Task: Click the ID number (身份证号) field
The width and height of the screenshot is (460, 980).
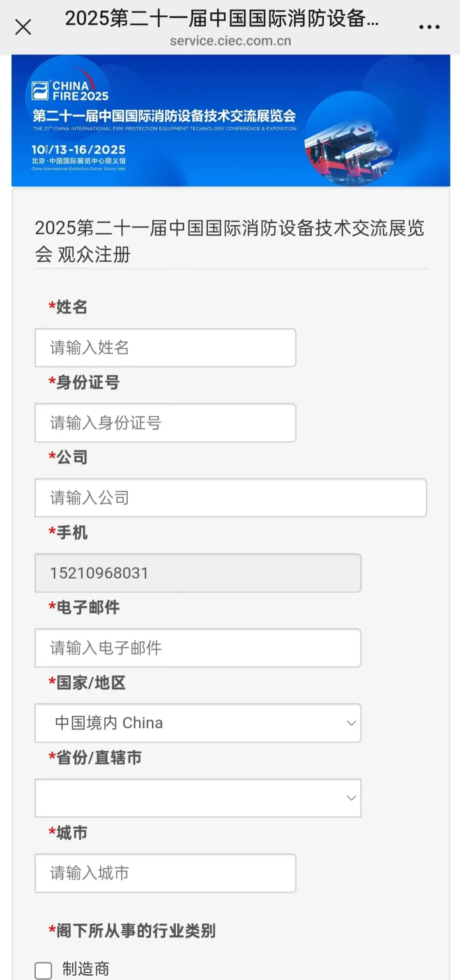Action: [x=165, y=423]
